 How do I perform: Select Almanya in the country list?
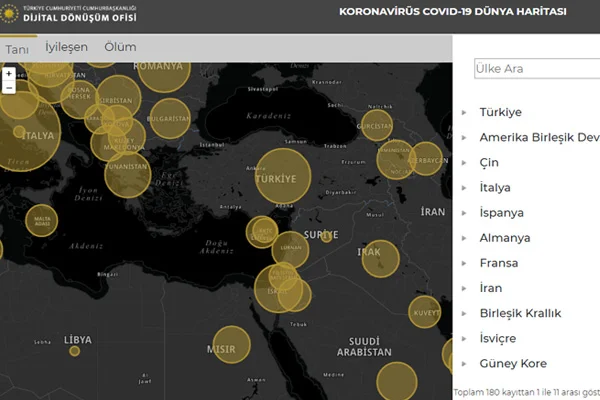pyautogui.click(x=505, y=238)
